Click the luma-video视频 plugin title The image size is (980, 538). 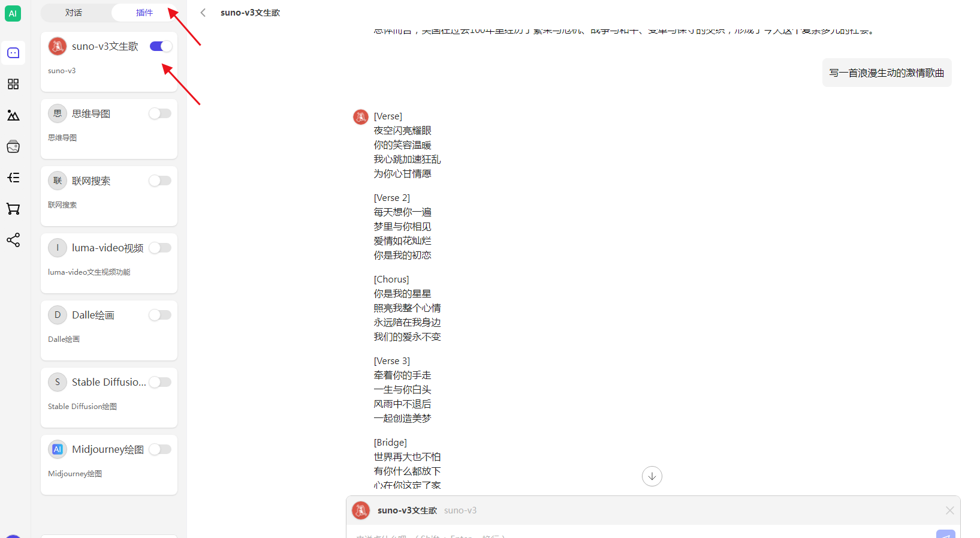(108, 248)
